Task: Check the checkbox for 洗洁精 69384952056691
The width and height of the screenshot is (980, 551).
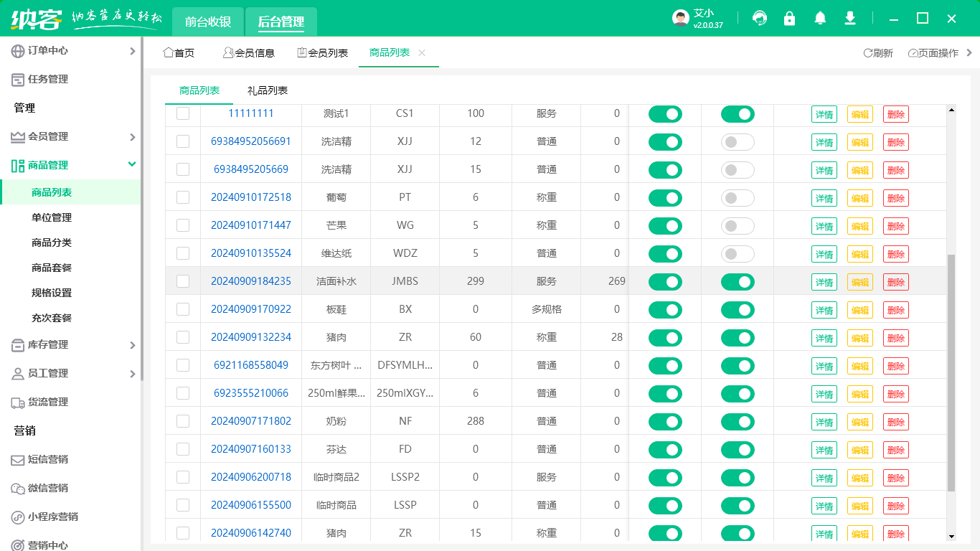Action: [x=183, y=141]
